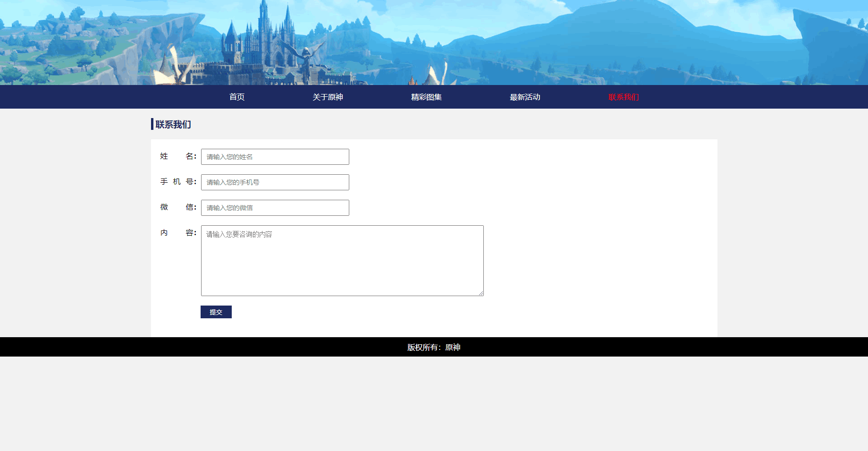Click the textarea resize handle corner
Viewport: 868px width, 451px height.
tap(481, 293)
